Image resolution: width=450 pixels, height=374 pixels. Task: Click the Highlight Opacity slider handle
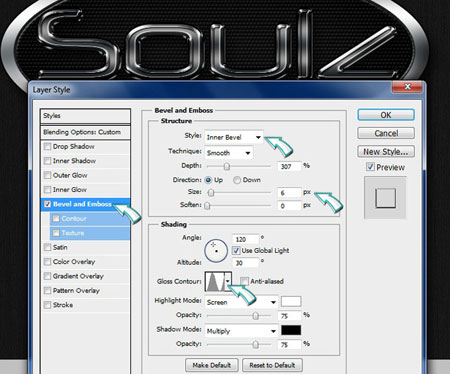click(x=255, y=315)
